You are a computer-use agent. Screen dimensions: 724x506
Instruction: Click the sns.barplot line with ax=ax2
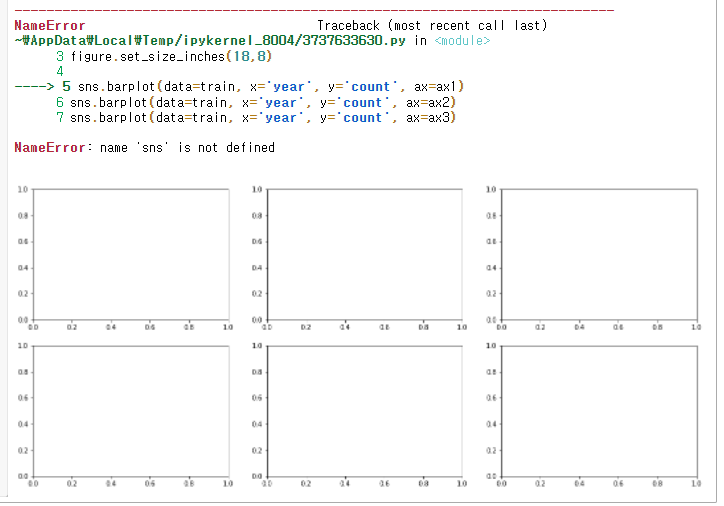(263, 102)
